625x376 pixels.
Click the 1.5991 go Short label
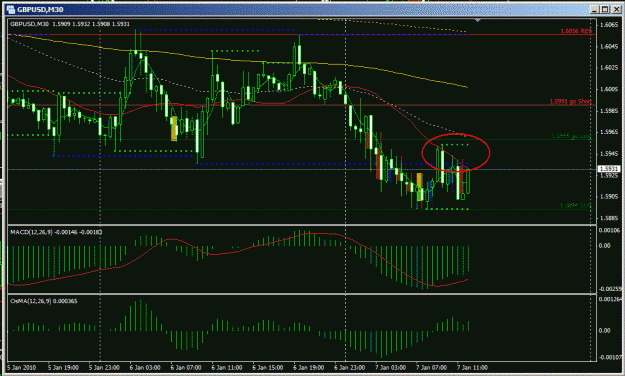[571, 102]
